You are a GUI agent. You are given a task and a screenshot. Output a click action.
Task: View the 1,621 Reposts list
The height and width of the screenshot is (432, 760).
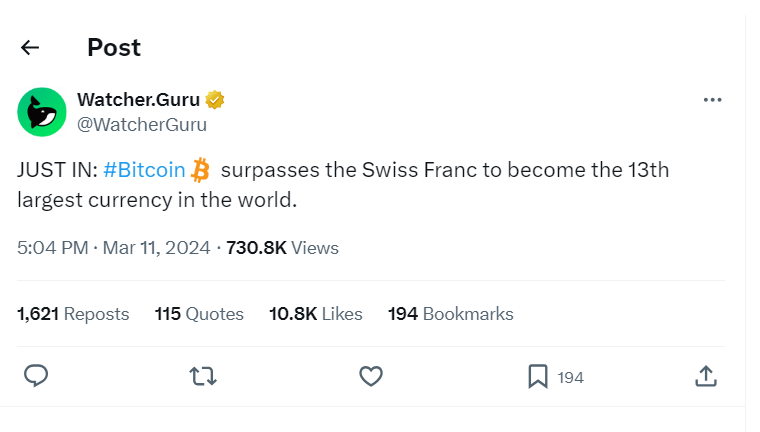point(73,314)
